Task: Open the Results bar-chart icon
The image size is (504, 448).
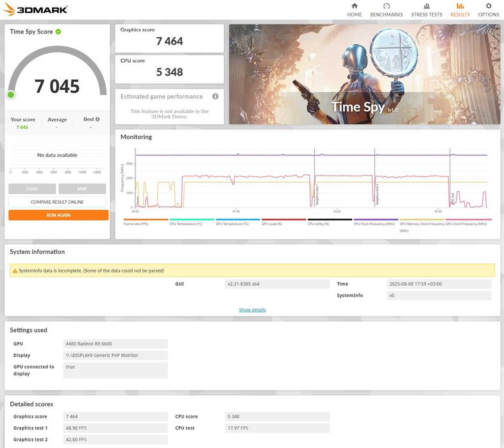Action: coord(460,6)
